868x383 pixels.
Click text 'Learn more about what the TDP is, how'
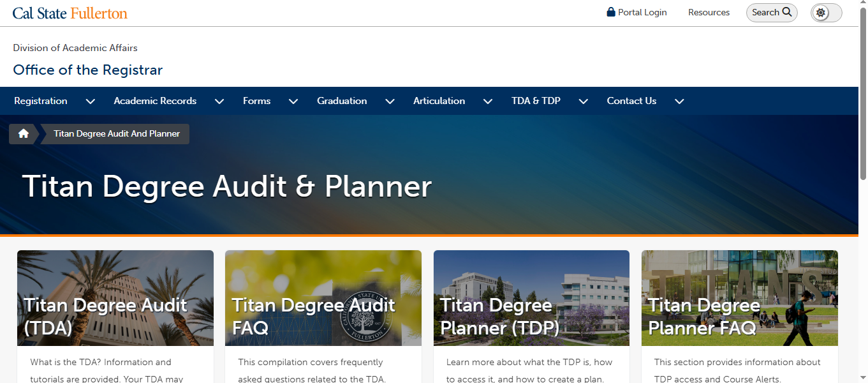pos(529,362)
